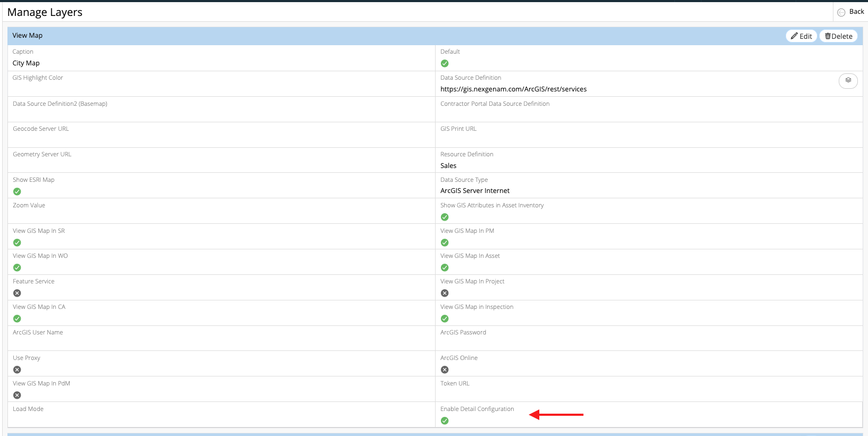
Task: Click the View GIS Map In Asset checkmark
Action: point(445,267)
